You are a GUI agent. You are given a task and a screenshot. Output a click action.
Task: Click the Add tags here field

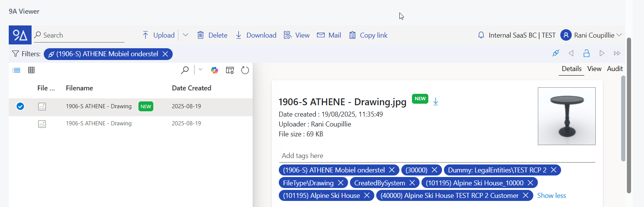tap(437, 156)
